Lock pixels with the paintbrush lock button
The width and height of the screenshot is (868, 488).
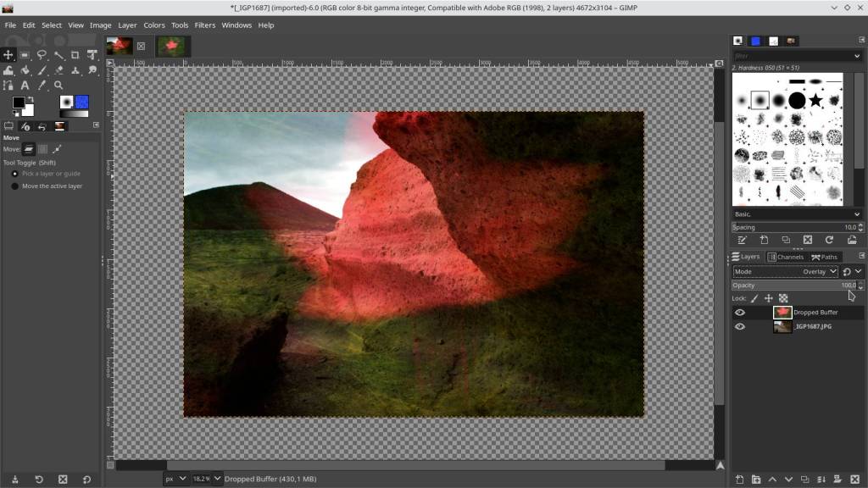click(x=754, y=298)
